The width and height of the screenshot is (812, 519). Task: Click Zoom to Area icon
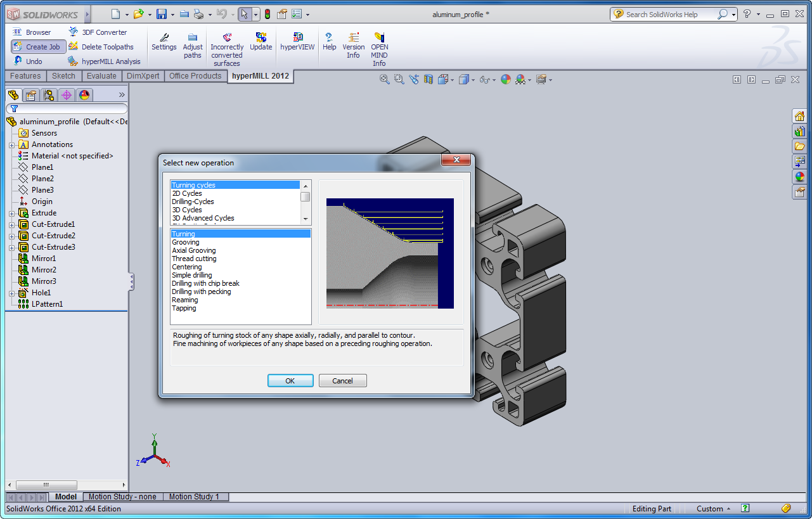(x=399, y=79)
